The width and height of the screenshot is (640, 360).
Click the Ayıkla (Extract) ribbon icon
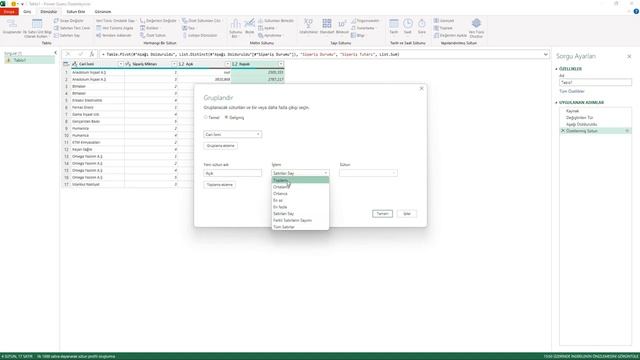(267, 28)
